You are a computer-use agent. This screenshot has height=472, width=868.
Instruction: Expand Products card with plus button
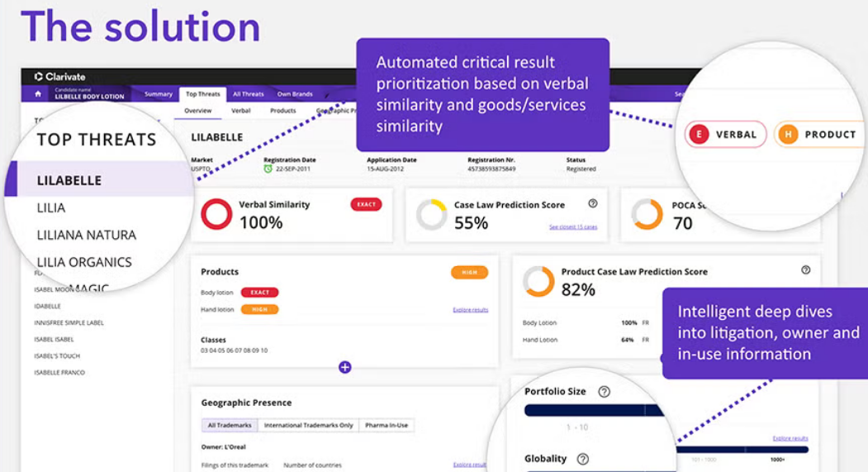(x=345, y=367)
